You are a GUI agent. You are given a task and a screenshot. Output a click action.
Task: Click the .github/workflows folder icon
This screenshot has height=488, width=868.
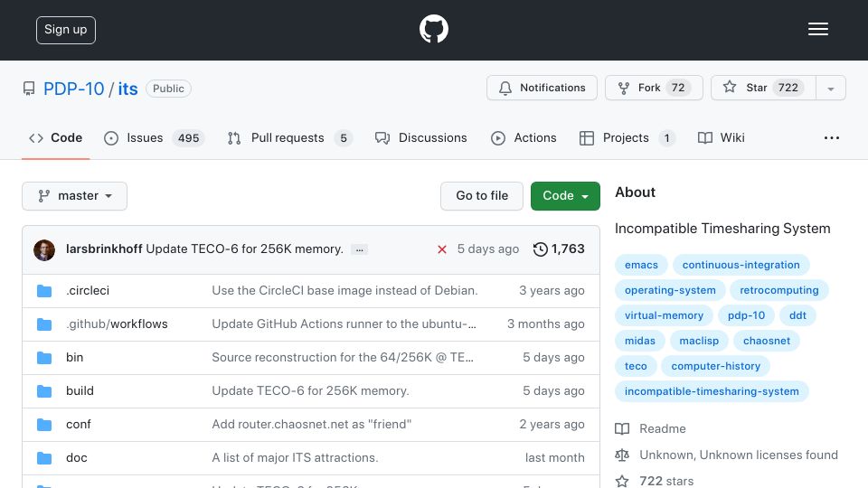pyautogui.click(x=44, y=324)
